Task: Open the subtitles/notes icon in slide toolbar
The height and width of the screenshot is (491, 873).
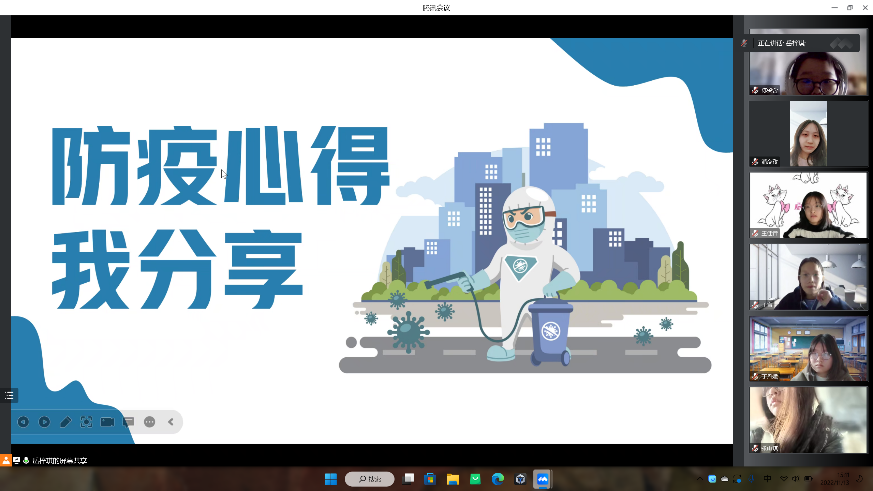Action: [128, 422]
